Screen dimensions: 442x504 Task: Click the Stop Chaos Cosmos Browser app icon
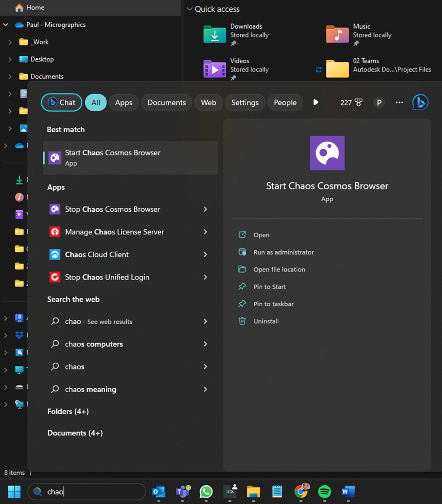click(55, 209)
